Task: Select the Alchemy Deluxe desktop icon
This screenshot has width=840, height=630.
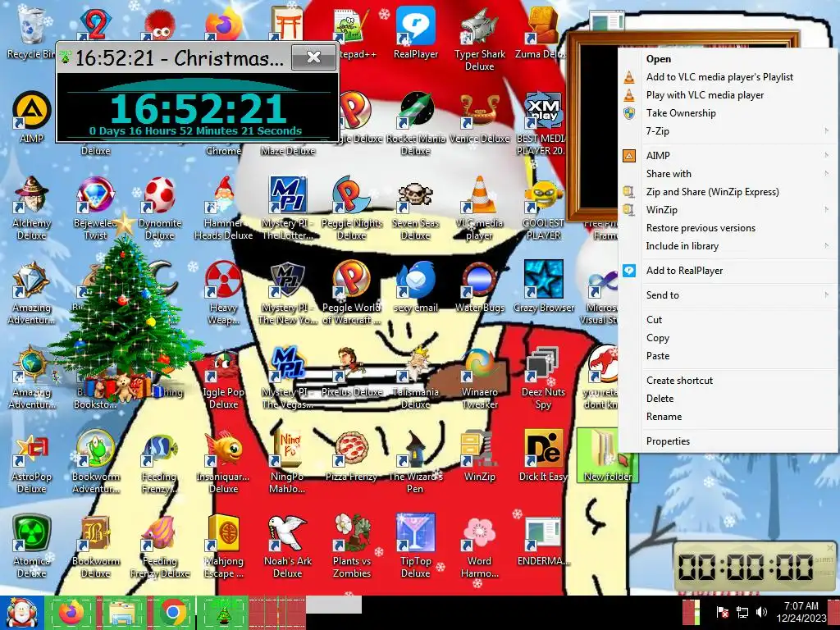Action: [32, 208]
